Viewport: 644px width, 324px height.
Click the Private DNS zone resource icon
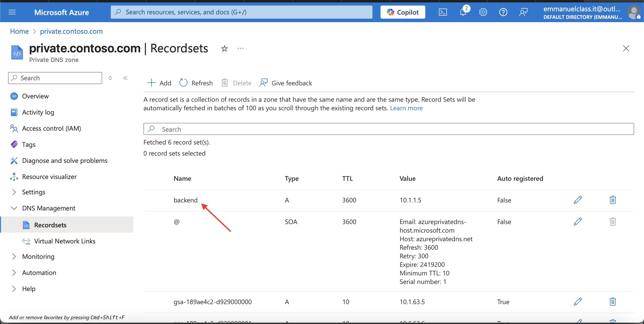tap(17, 52)
